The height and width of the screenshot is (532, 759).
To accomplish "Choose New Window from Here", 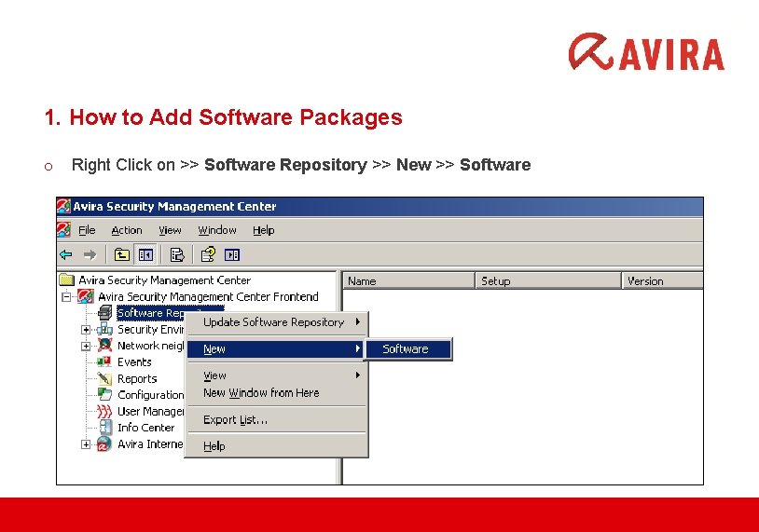I will coord(276,393).
